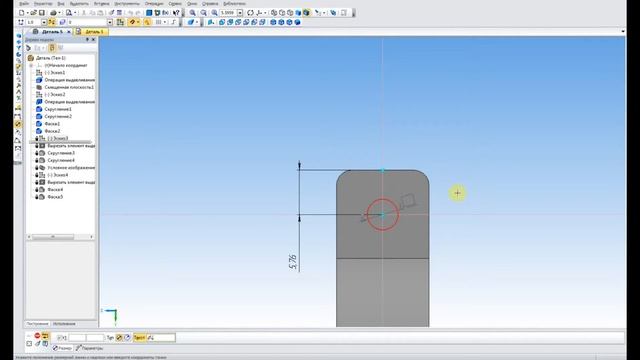The image size is (640, 360).
Task: Click the Текст dimension input field
Action: coord(161,338)
